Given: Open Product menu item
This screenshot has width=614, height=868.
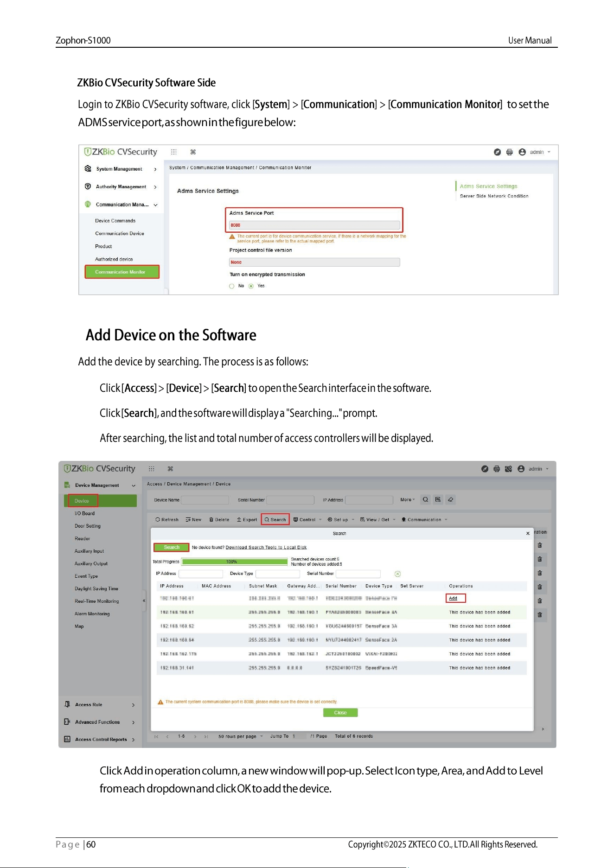Looking at the screenshot, I should tap(103, 247).
